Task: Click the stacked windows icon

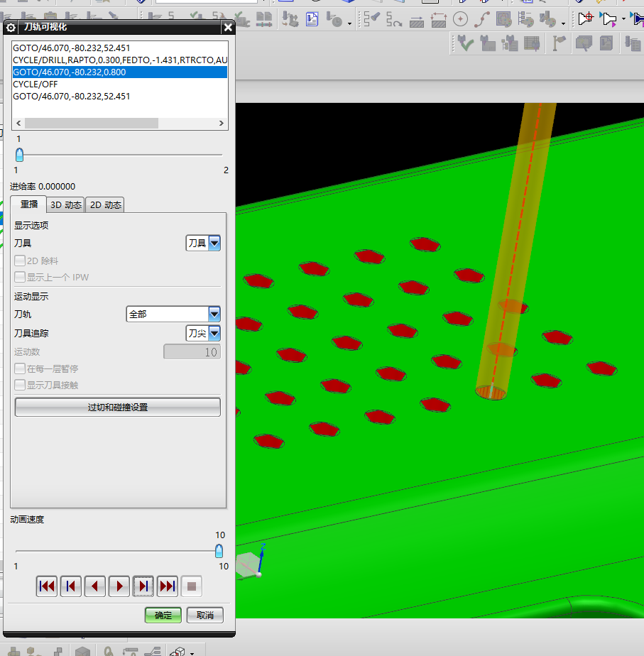Action: click(584, 43)
